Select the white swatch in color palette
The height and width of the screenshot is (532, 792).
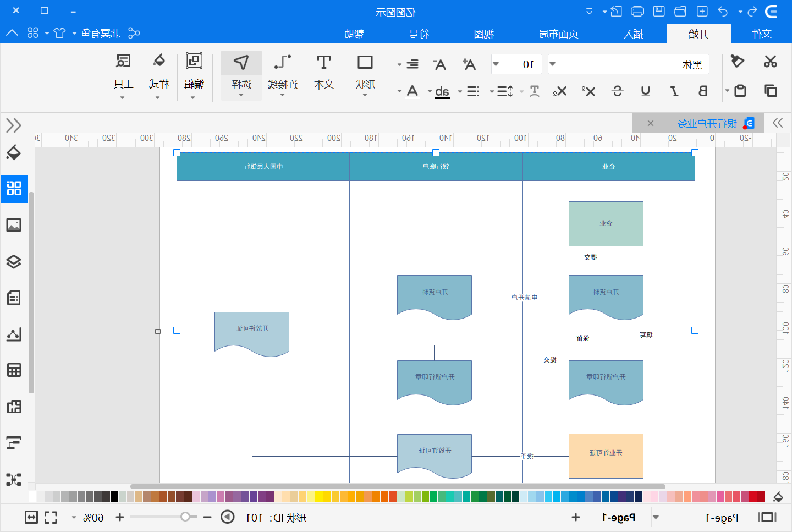tap(32, 496)
